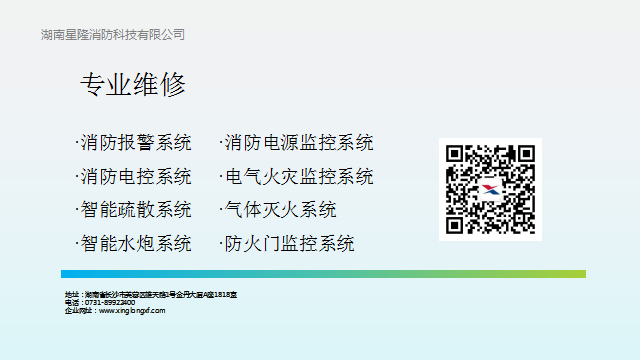Open the website www.xinglongxf.com link

(132, 311)
